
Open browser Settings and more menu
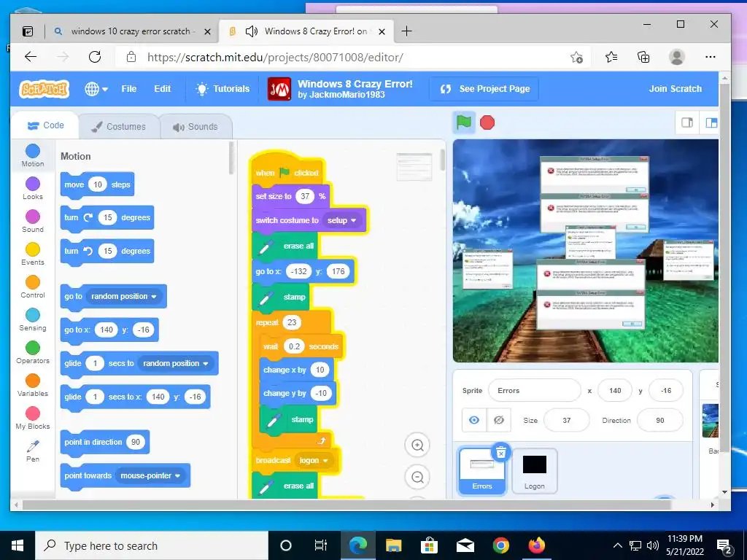[x=711, y=57]
